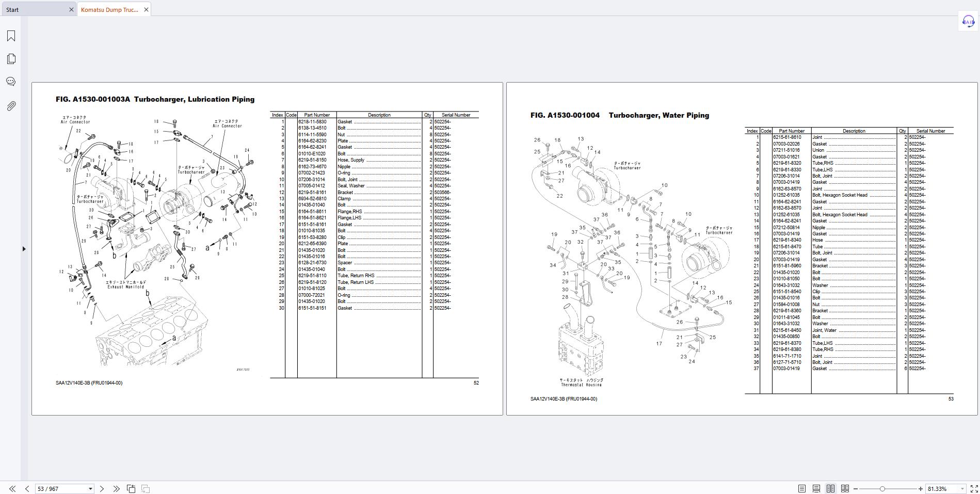Viewport: 980px width, 494px height.
Task: Open the AI assistant icon
Action: [968, 22]
